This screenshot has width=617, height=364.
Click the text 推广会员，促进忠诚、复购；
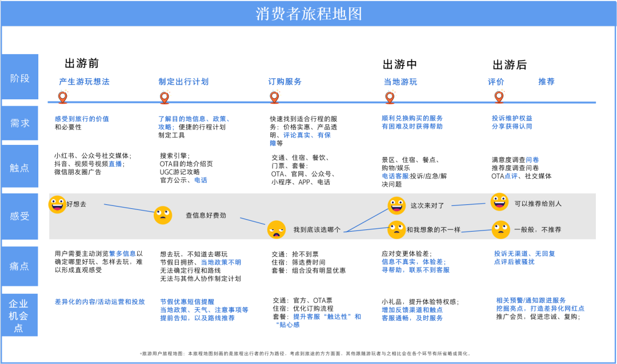(x=538, y=317)
